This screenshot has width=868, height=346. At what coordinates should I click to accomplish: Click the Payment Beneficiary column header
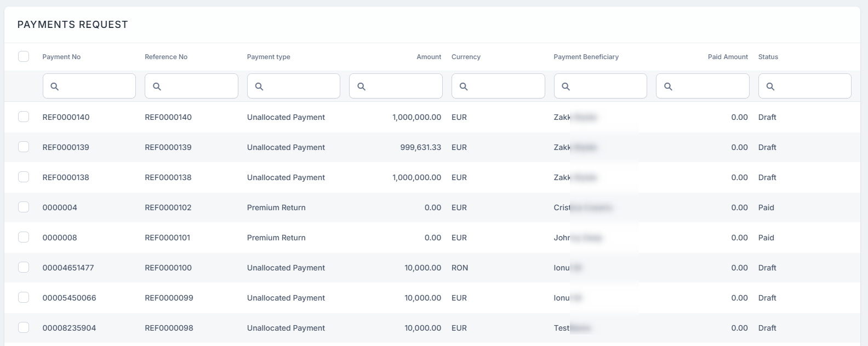tap(586, 57)
